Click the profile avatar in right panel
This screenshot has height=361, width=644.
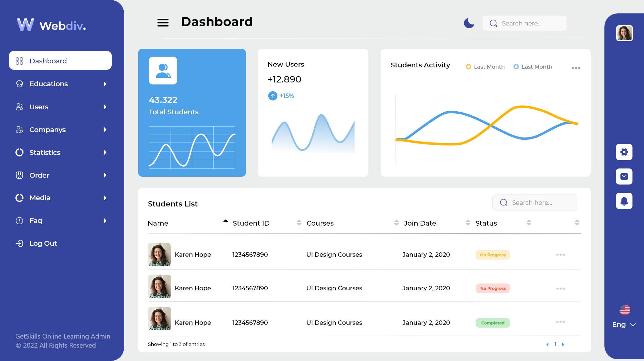(x=625, y=33)
